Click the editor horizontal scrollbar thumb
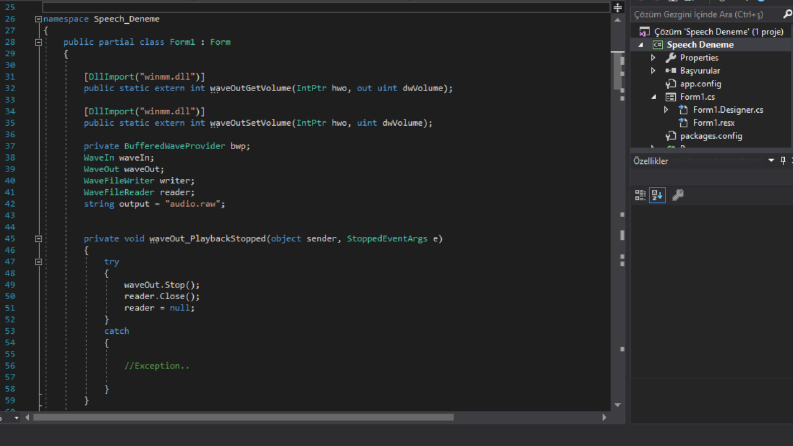Viewport: 793px width, 446px height. [243, 418]
